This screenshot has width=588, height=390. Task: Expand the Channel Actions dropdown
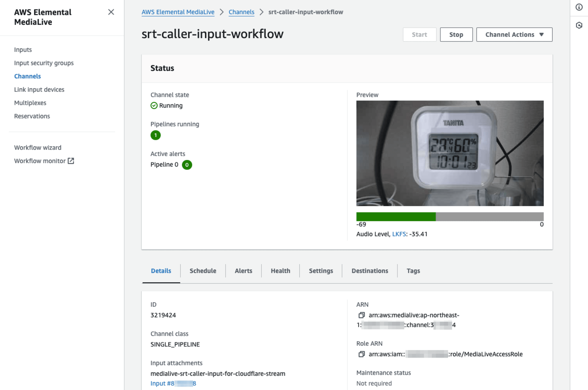(514, 34)
